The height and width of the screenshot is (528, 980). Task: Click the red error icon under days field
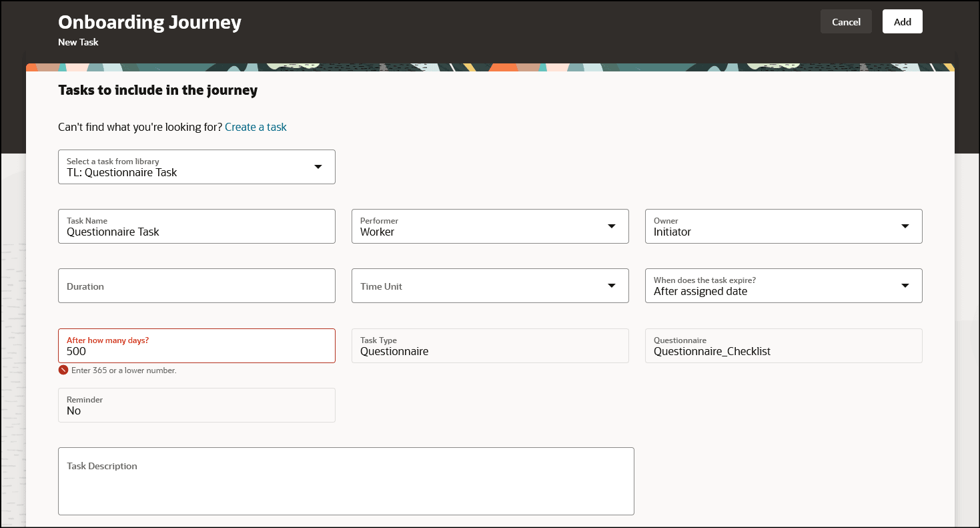pos(63,370)
